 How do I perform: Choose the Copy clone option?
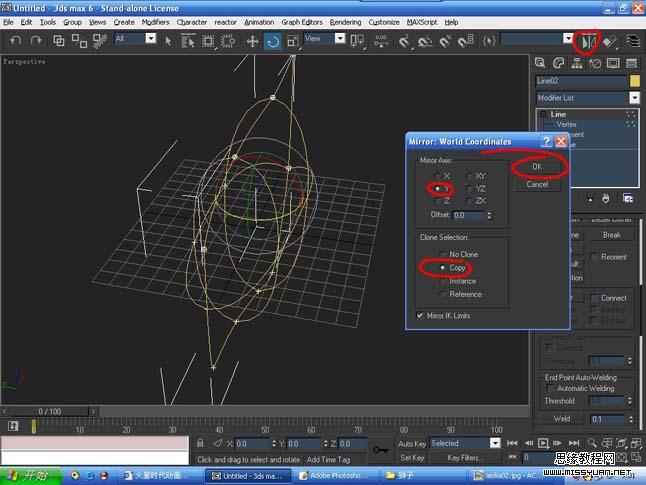(x=443, y=267)
